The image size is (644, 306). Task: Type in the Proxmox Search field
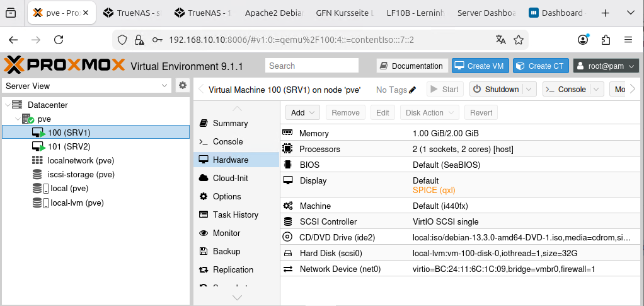(x=312, y=66)
